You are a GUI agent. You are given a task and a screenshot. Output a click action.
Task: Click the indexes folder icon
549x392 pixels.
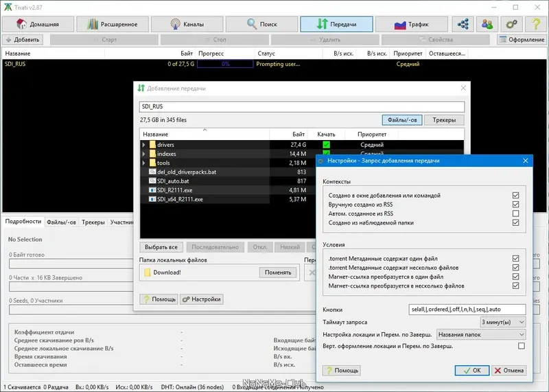tap(152, 154)
